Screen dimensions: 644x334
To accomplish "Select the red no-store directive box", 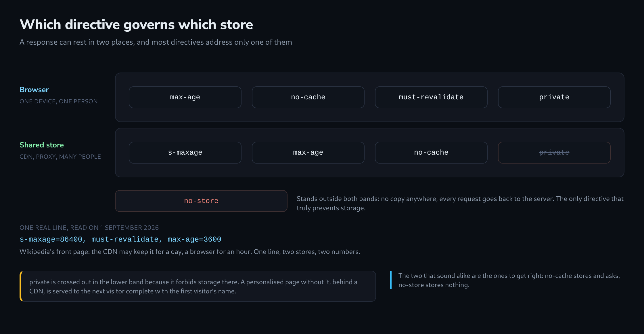I will pyautogui.click(x=201, y=201).
